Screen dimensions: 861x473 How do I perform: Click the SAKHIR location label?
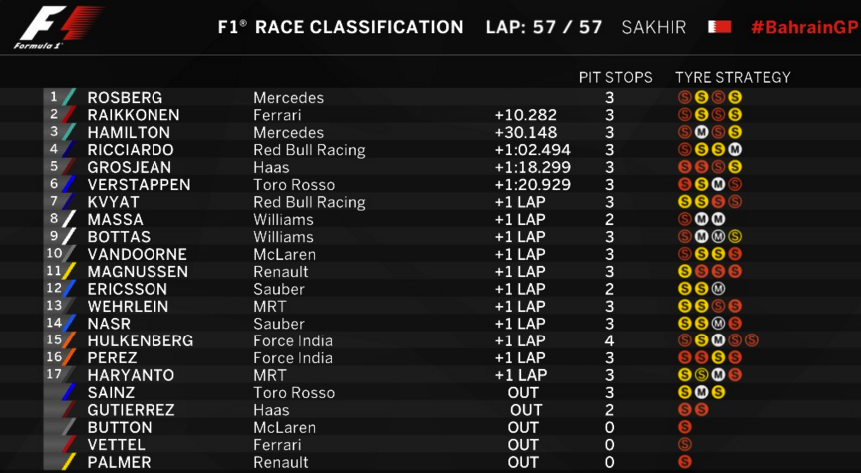[x=653, y=27]
